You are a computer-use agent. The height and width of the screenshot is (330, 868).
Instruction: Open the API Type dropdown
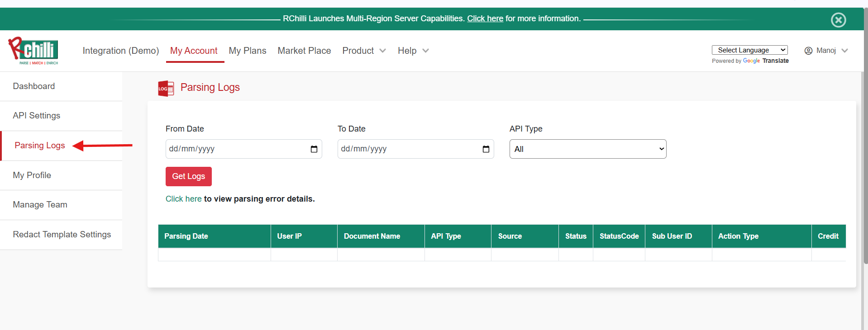(x=587, y=149)
